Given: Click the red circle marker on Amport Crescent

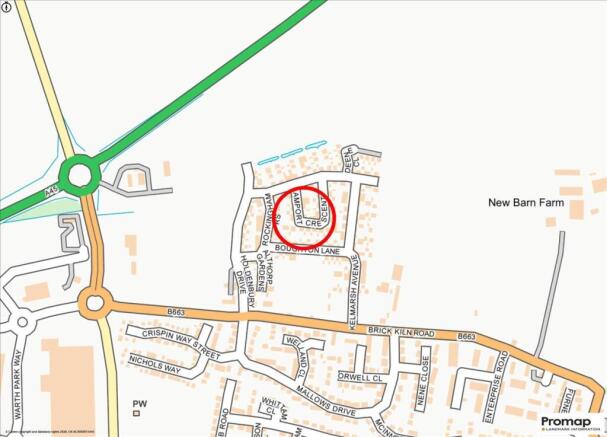Looking at the screenshot, I should (x=304, y=218).
